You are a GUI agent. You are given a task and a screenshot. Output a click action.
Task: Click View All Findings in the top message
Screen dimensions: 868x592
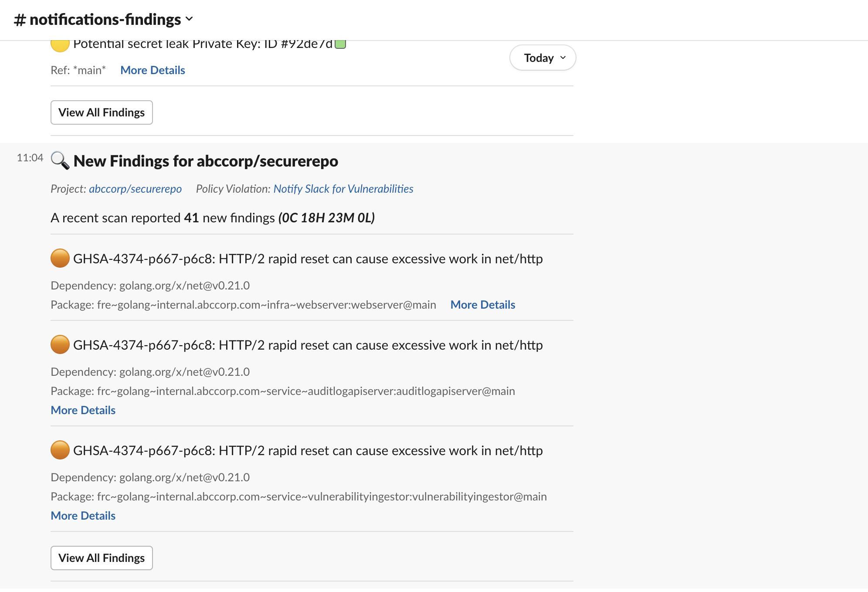tap(101, 112)
